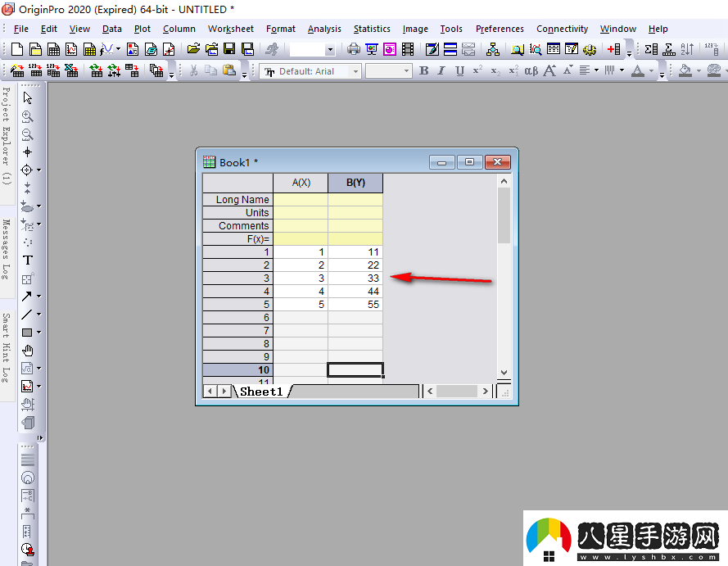Switch to the Sheet1 tab
Image resolution: width=728 pixels, height=566 pixels.
[261, 392]
